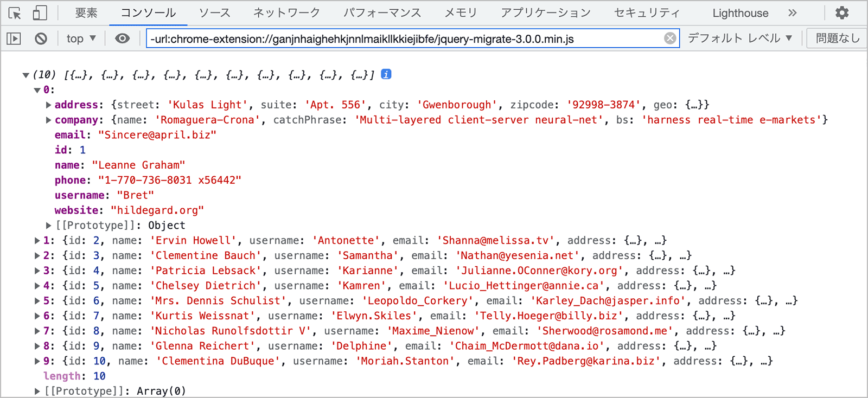Collapse the root array of 10 items
Image resolution: width=868 pixels, height=398 pixels.
[x=25, y=75]
